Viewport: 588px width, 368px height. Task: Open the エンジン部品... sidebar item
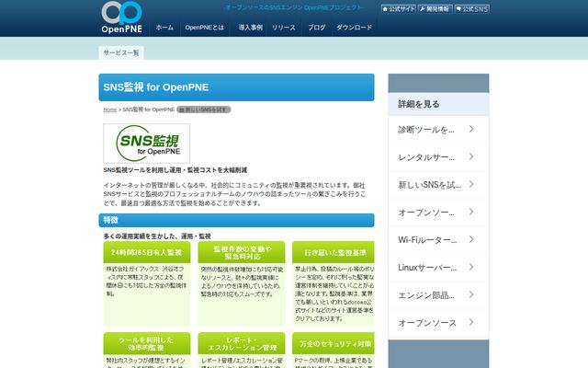click(438, 295)
